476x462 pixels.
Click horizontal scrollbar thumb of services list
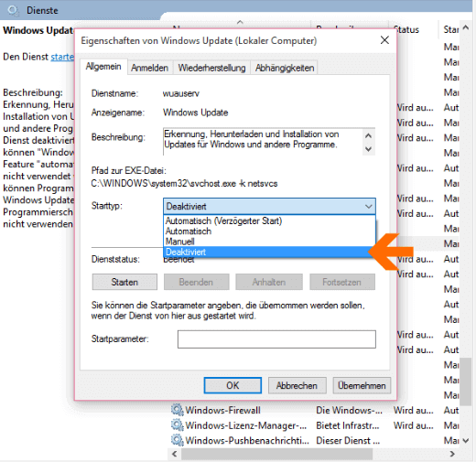[x=277, y=454]
